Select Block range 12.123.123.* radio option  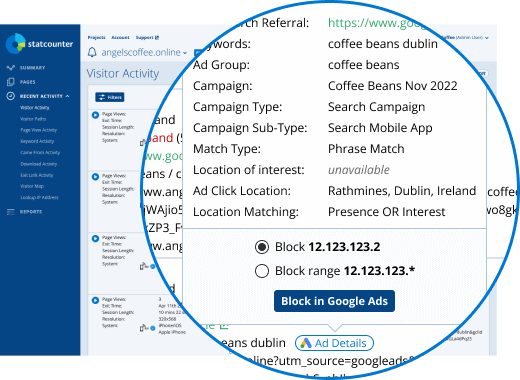(262, 271)
